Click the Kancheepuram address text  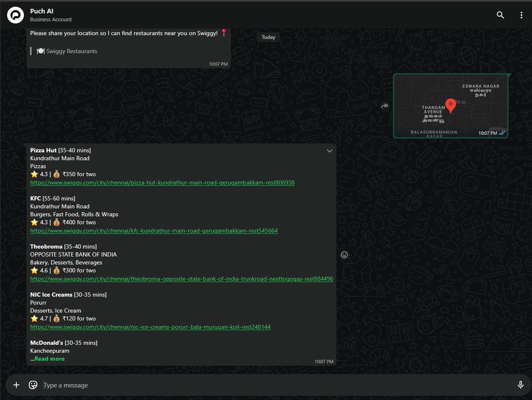pyautogui.click(x=50, y=351)
